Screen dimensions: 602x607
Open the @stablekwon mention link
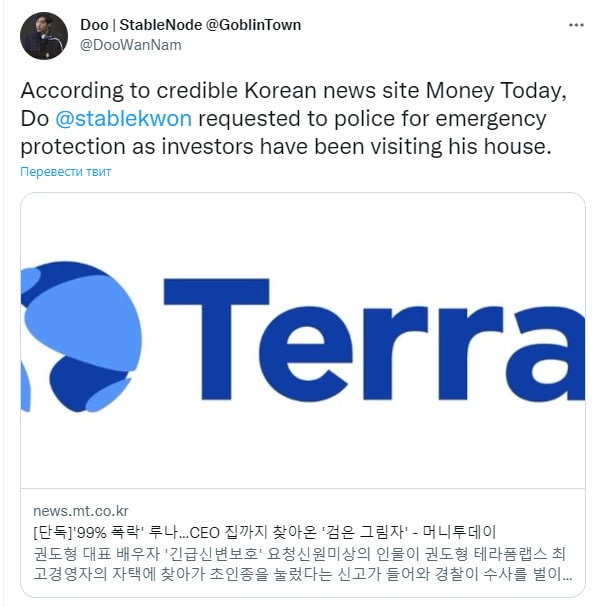[x=123, y=118]
